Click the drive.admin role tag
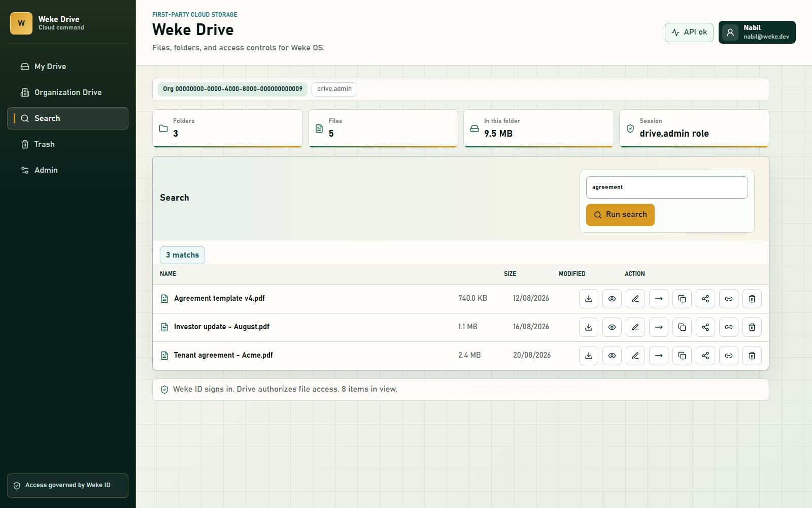Viewport: 812px width, 508px height. pyautogui.click(x=334, y=89)
